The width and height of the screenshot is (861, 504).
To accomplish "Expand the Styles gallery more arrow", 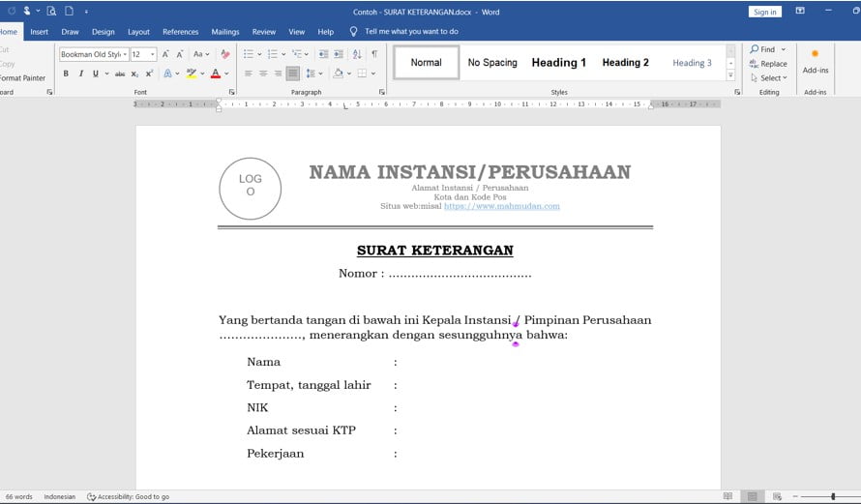I will (730, 76).
